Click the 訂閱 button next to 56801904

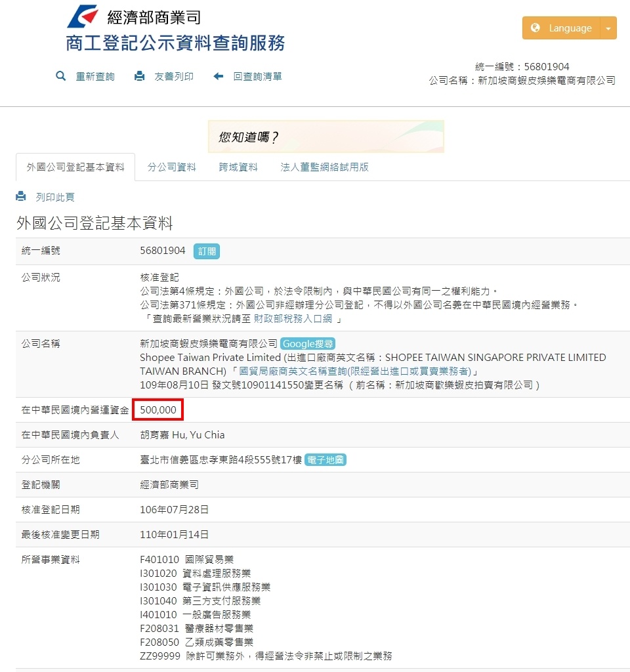(207, 251)
